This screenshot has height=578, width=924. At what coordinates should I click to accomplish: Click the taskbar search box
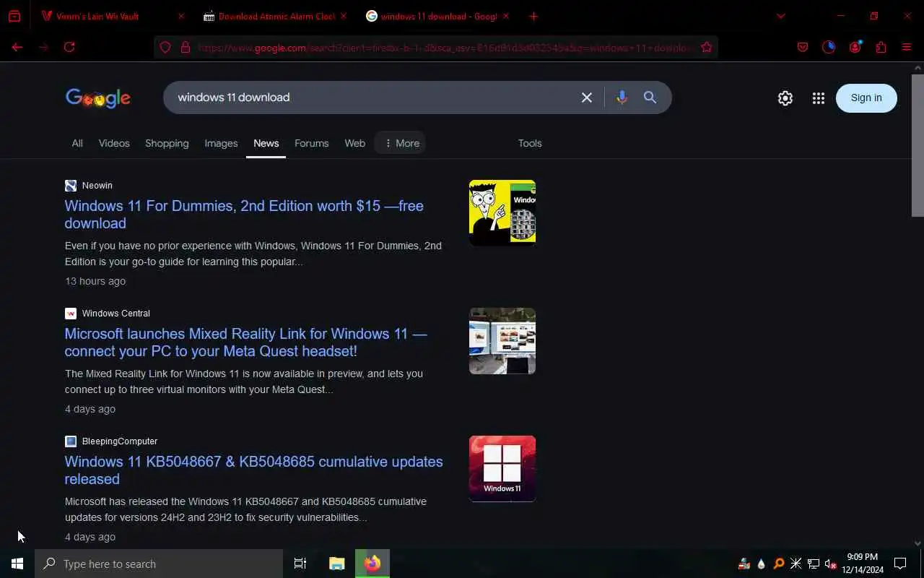159,564
